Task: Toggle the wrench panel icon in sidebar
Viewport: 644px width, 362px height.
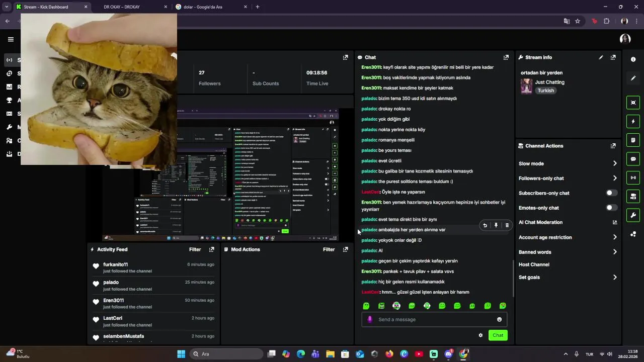Action: click(x=633, y=215)
